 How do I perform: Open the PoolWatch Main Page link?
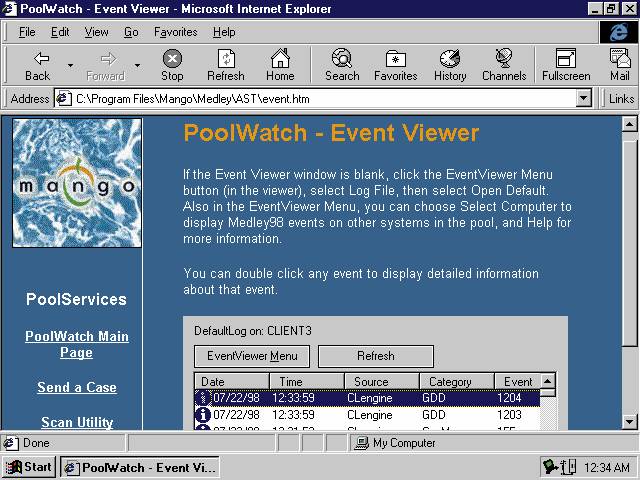point(77,344)
